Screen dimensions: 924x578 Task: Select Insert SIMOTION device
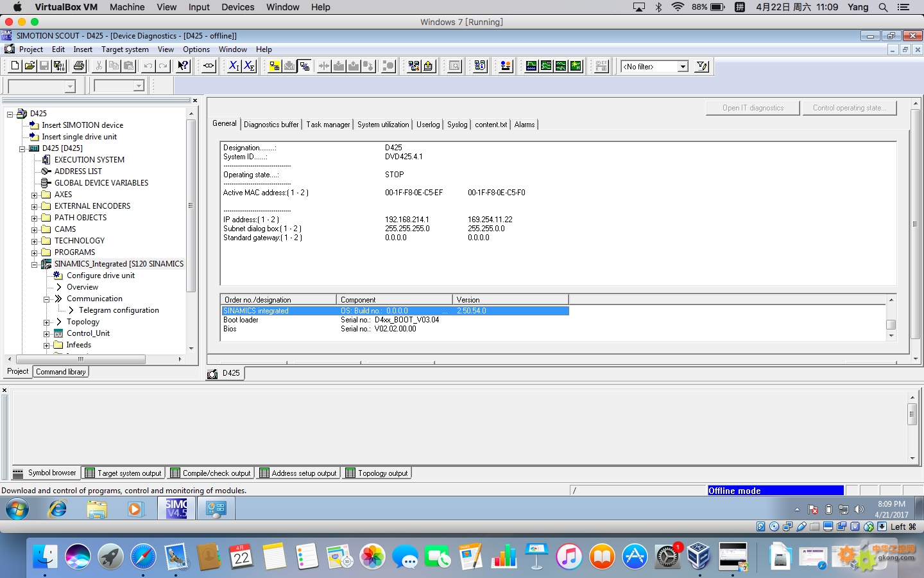click(x=83, y=125)
